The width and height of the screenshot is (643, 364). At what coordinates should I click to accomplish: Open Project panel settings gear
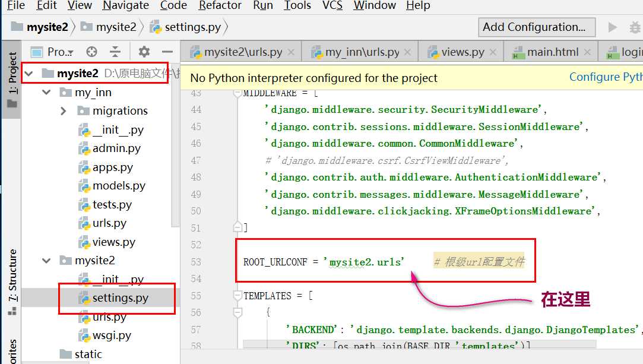144,52
